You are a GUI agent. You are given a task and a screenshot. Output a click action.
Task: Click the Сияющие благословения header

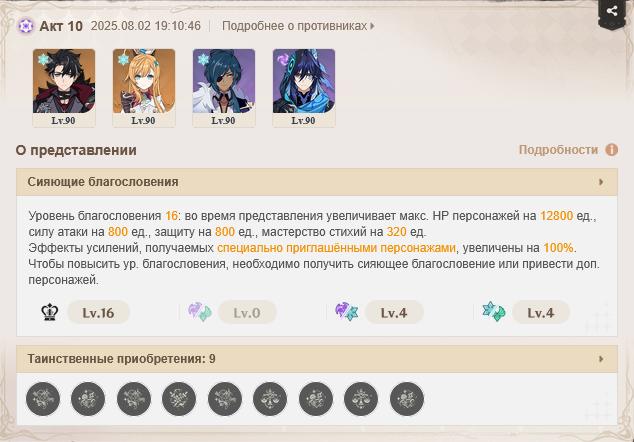(x=317, y=182)
